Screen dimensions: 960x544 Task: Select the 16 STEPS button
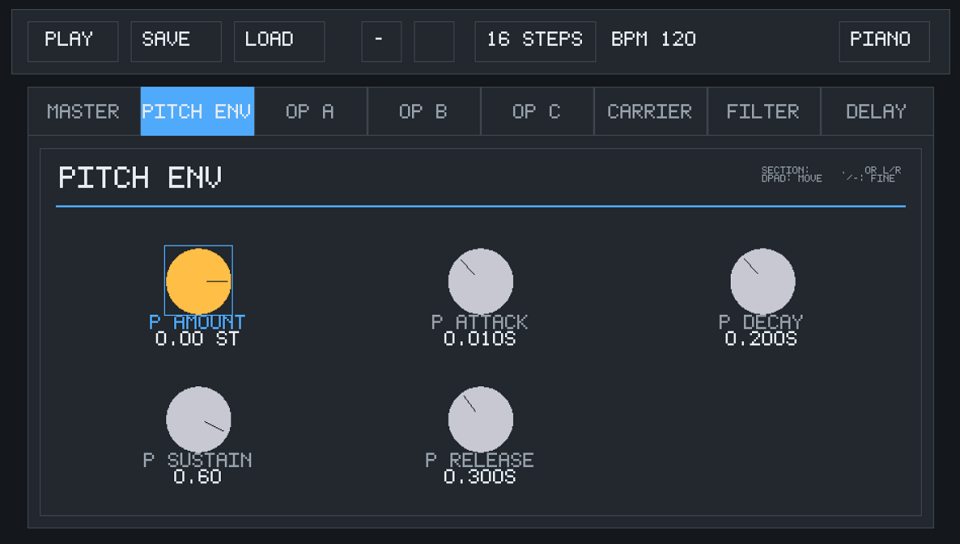(x=535, y=42)
